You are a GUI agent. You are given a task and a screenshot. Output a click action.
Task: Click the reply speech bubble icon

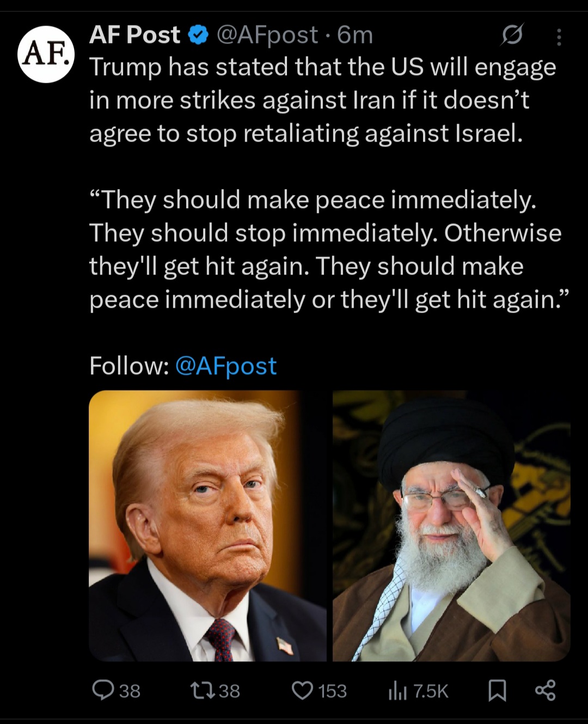(103, 690)
